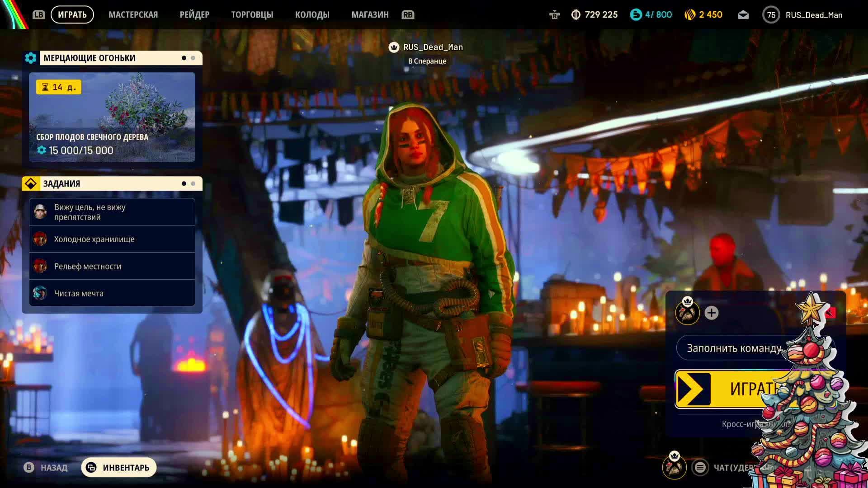868x488 pixels.
Task: Click the gift rewards icon in top bar
Action: coord(554,15)
